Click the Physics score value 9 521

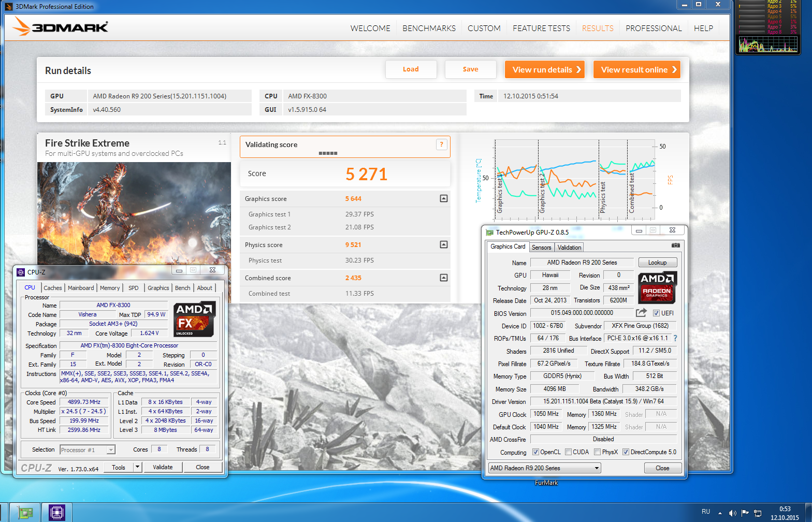[354, 245]
